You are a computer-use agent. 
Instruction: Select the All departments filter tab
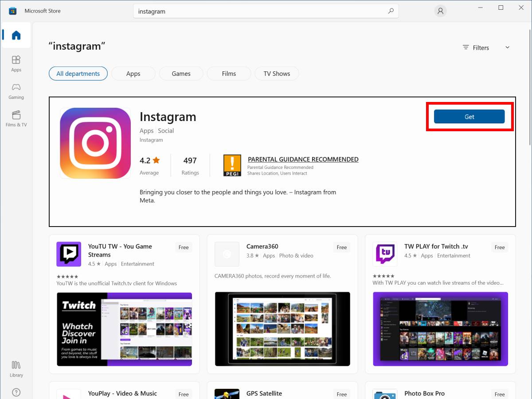(78, 74)
